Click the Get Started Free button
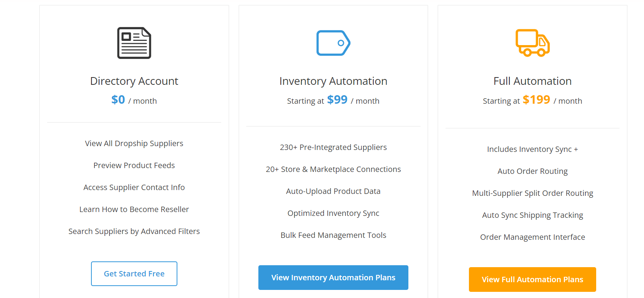 (x=134, y=274)
